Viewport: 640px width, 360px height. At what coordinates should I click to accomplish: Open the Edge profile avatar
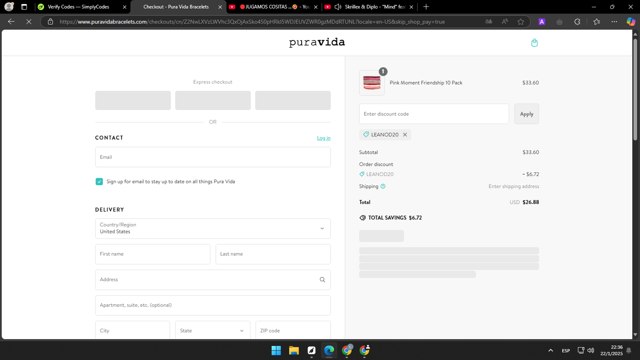coord(9,7)
